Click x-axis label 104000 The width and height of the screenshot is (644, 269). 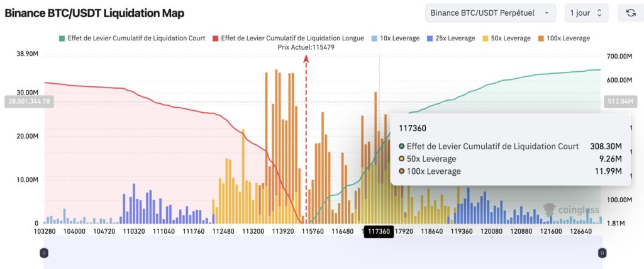[74, 232]
